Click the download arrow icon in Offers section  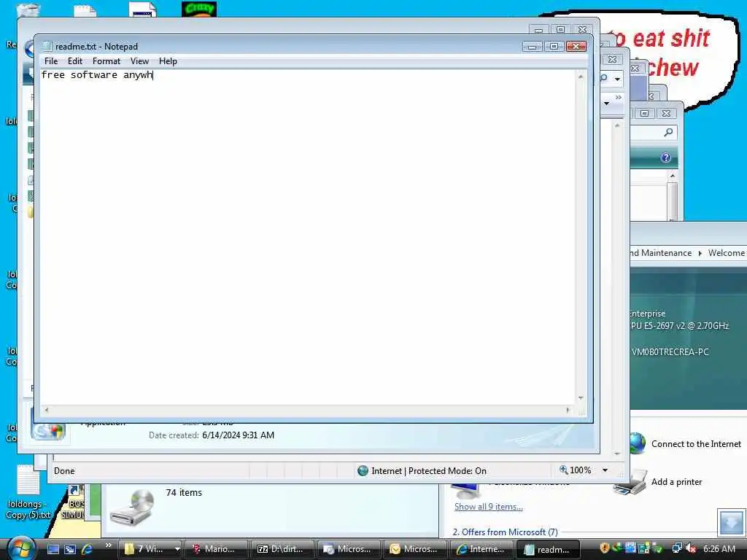pyautogui.click(x=731, y=522)
